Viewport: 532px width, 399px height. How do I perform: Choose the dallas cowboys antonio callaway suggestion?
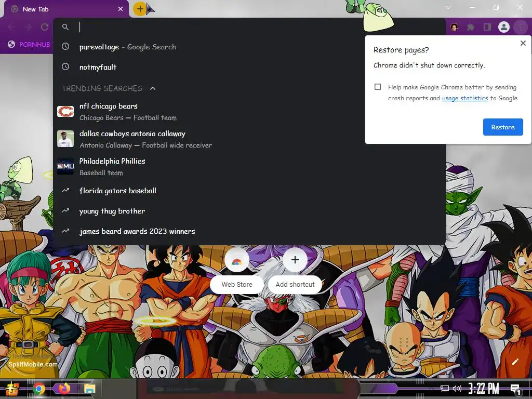pos(249,139)
